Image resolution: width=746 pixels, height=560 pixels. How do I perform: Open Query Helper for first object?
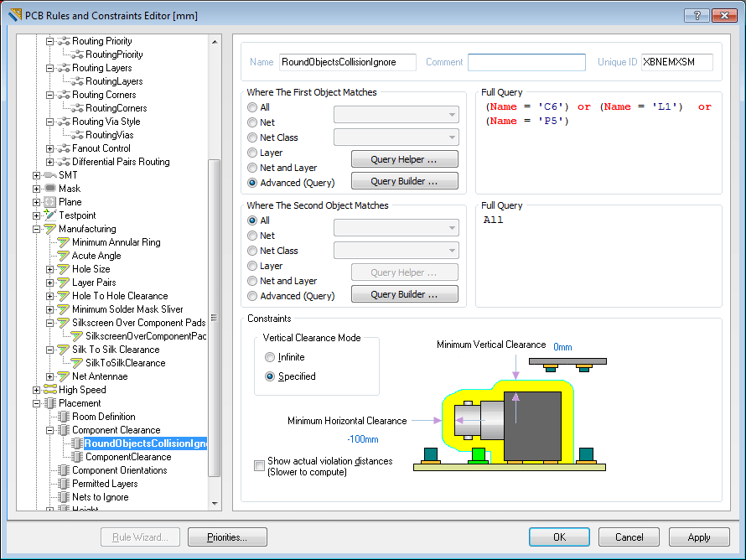404,159
